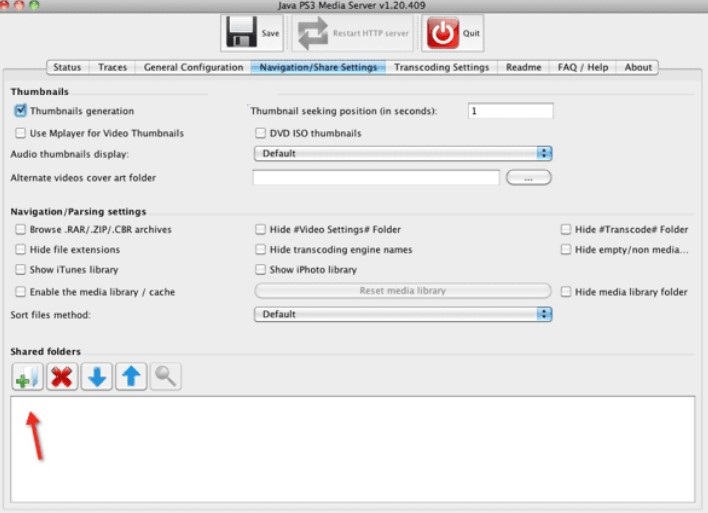Open Transcoding Settings tab
Viewport: 708px width, 513px height.
click(x=442, y=67)
